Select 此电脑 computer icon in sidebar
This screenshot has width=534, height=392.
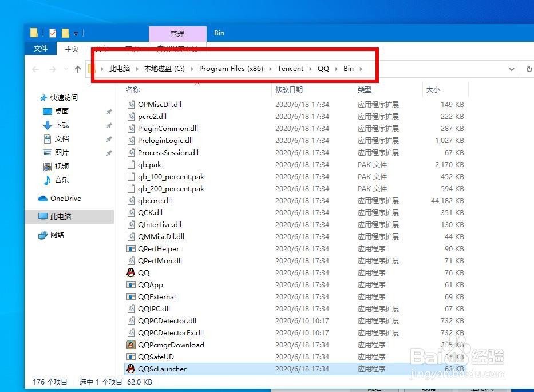click(x=43, y=217)
